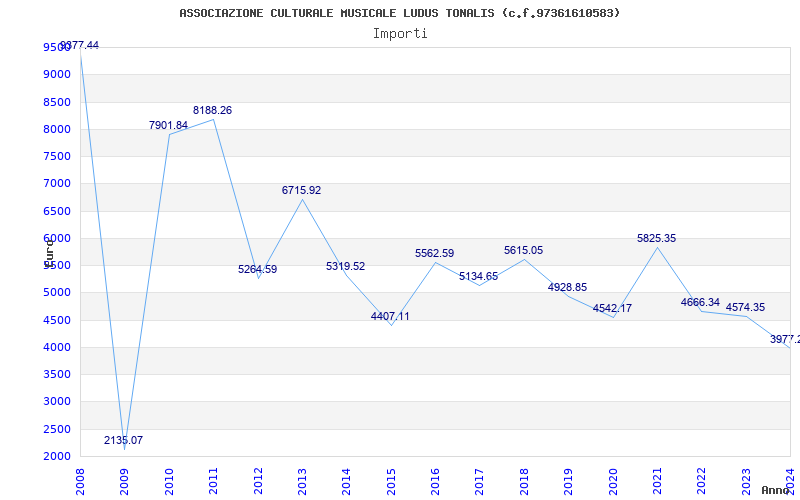Screen dimensions: 800x500
Task: Click y-axis value 7000
Action: (57, 184)
